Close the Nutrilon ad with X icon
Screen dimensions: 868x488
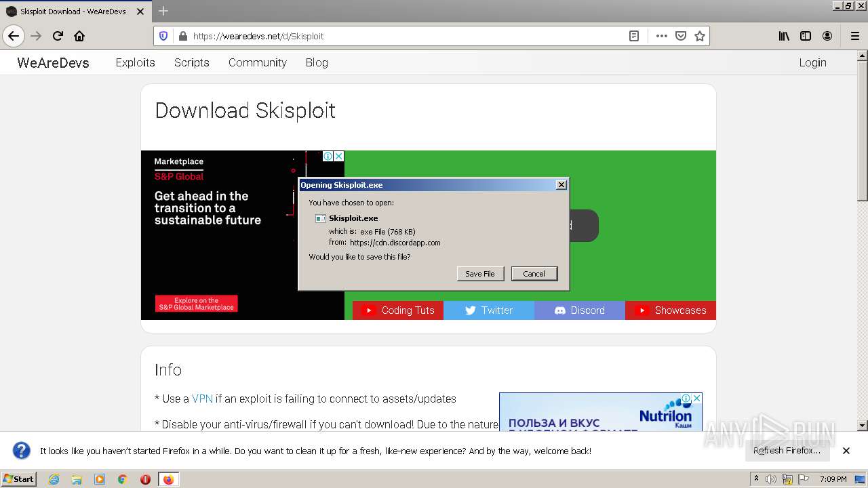(x=697, y=399)
